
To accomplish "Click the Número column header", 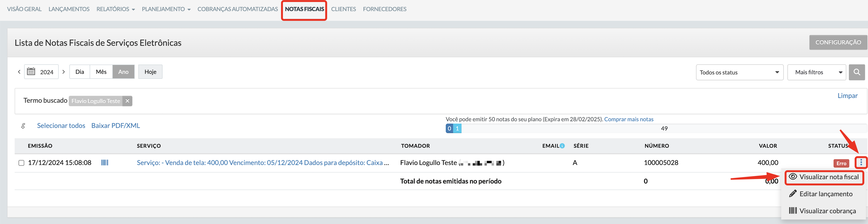I will (x=657, y=146).
